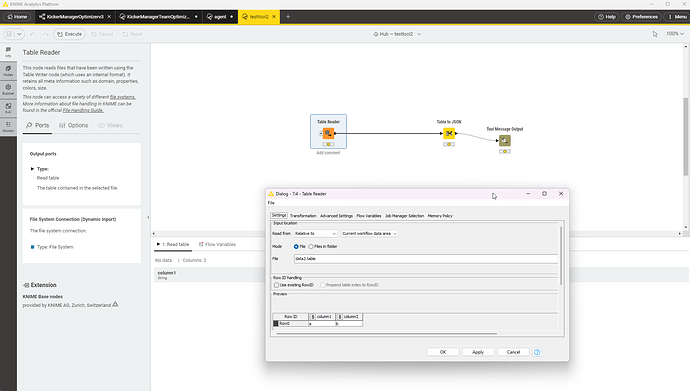
Task: Switch to the Ports tab in description panel
Action: click(x=37, y=125)
